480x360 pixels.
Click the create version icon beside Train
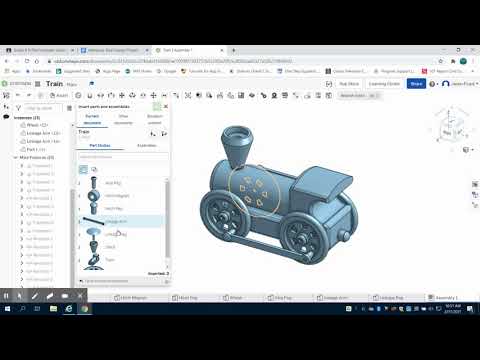coord(164,134)
